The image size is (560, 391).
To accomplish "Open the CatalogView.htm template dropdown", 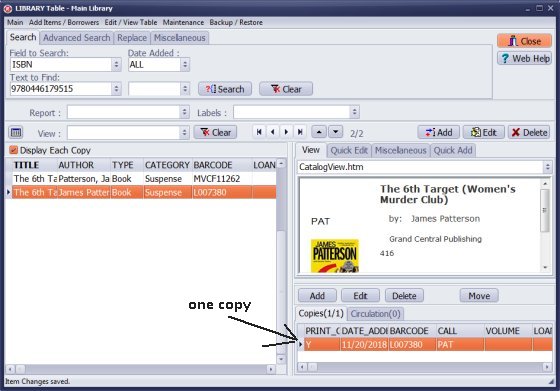I will click(x=547, y=167).
